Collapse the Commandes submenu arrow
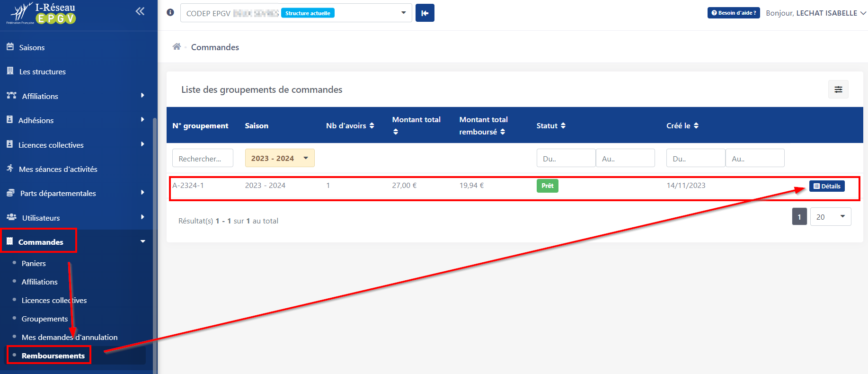Viewport: 868px width, 374px height. (x=142, y=241)
